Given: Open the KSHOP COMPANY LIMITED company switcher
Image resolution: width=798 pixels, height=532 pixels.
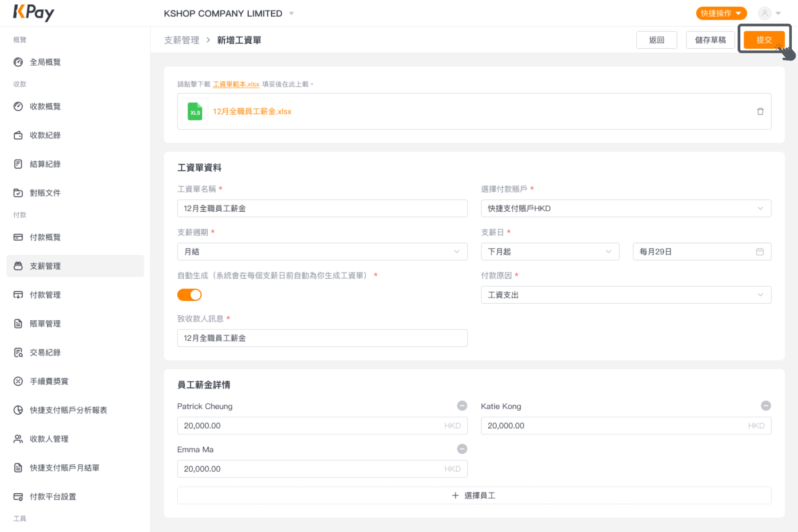Looking at the screenshot, I should pos(229,14).
